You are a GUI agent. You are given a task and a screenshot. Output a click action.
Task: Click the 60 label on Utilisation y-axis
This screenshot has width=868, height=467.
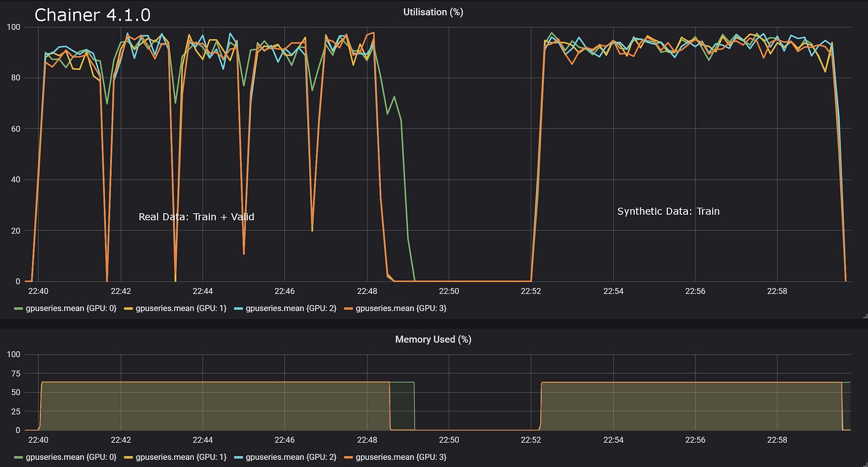click(x=16, y=129)
